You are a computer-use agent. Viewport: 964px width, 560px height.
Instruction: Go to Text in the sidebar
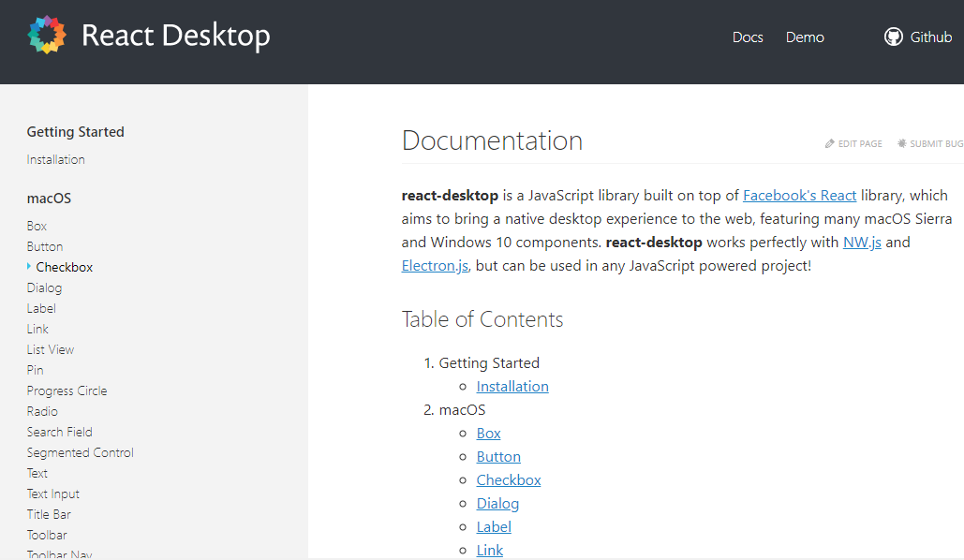[37, 473]
